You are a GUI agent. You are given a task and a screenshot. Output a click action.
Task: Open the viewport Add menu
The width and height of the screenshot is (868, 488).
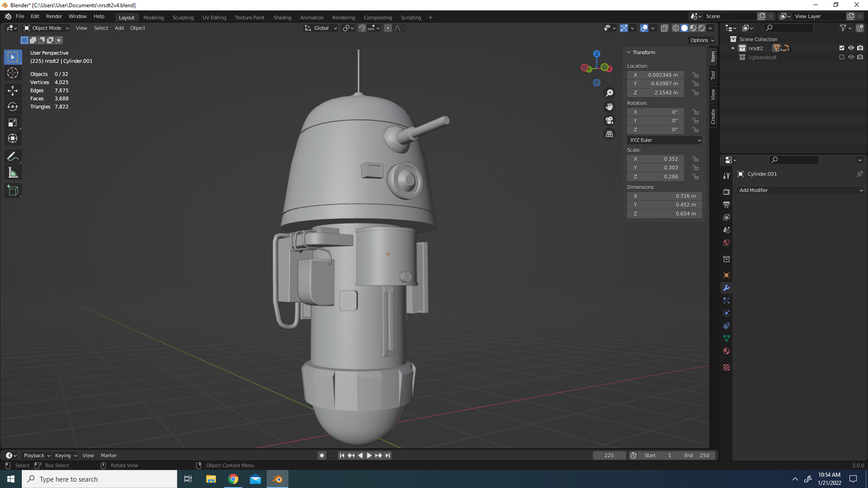pyautogui.click(x=119, y=28)
